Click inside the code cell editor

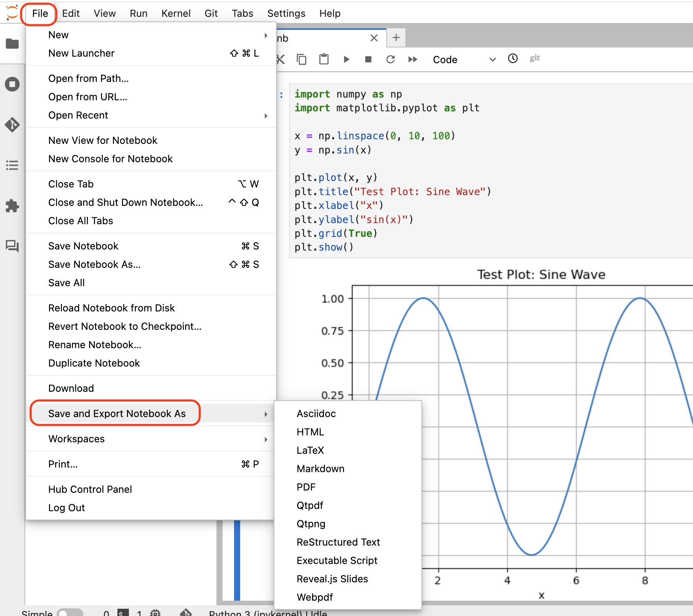click(x=491, y=171)
